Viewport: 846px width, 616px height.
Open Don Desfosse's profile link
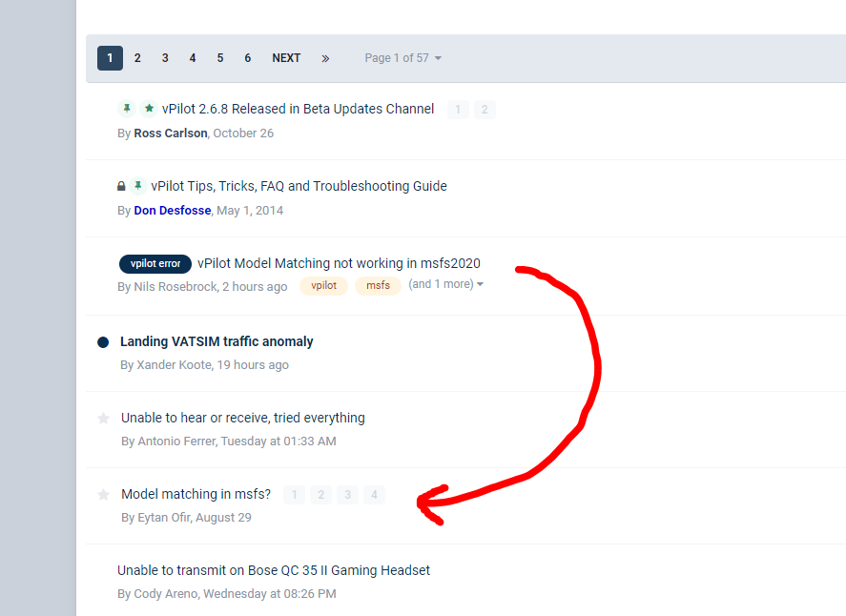172,211
